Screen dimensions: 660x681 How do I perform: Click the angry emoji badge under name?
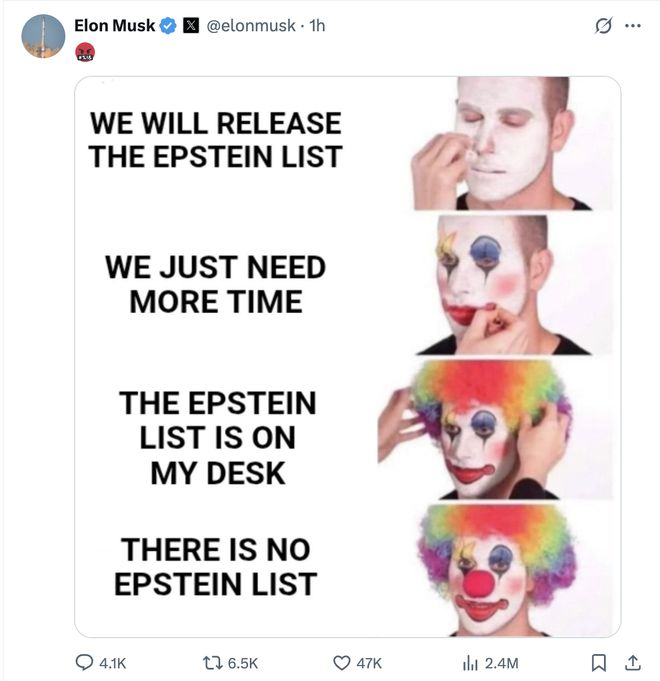85,51
